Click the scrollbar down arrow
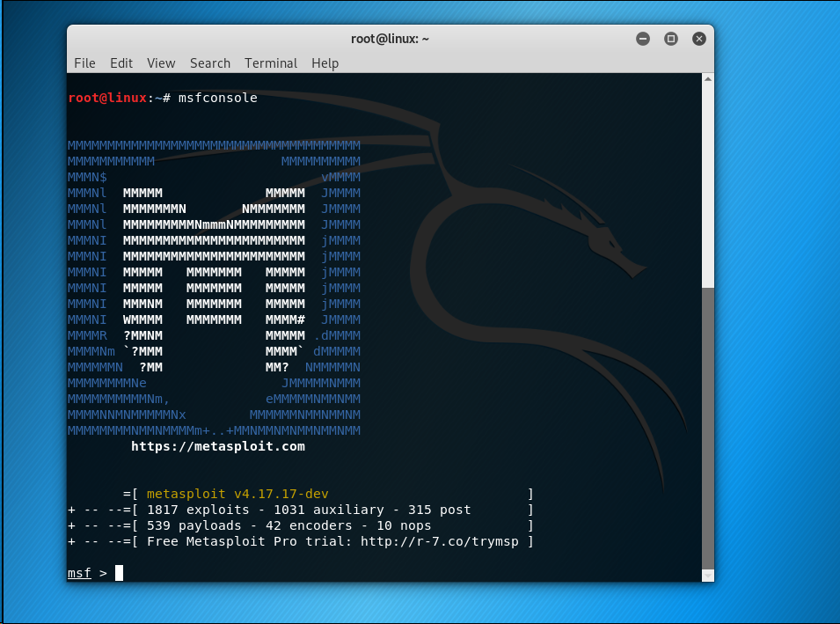 [x=708, y=576]
